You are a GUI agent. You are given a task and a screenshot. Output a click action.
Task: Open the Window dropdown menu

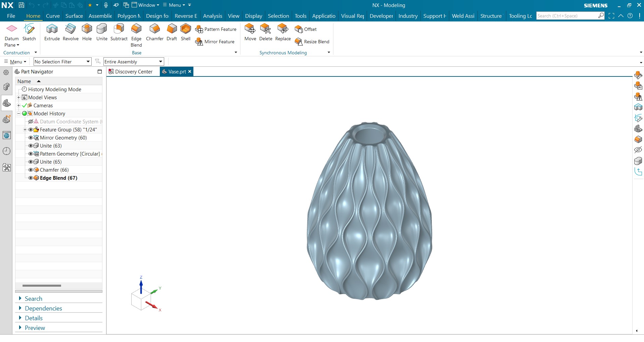tap(145, 5)
